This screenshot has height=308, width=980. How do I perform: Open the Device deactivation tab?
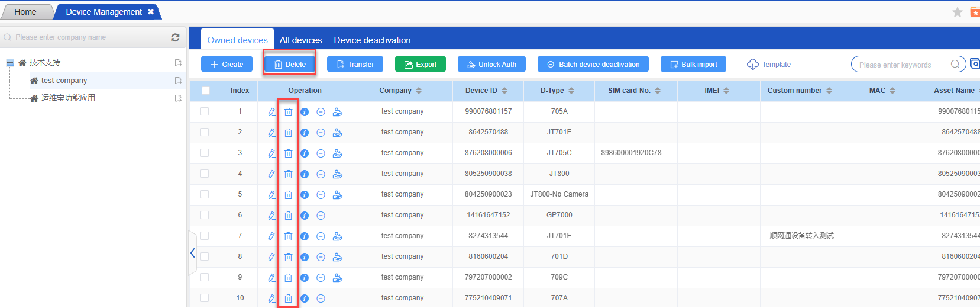(372, 40)
